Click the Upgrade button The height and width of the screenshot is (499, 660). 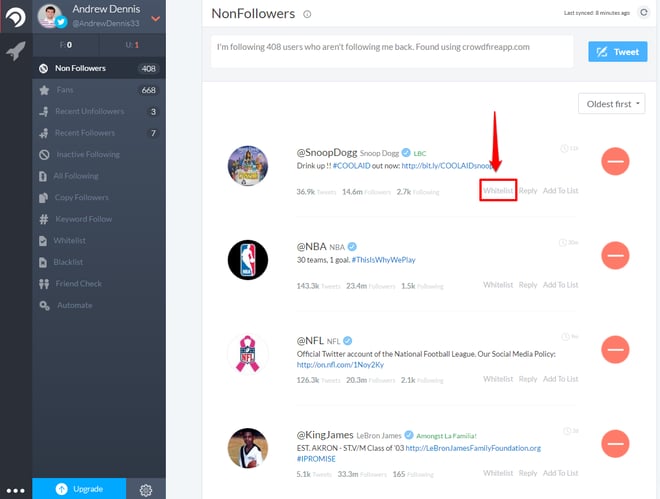click(x=79, y=488)
